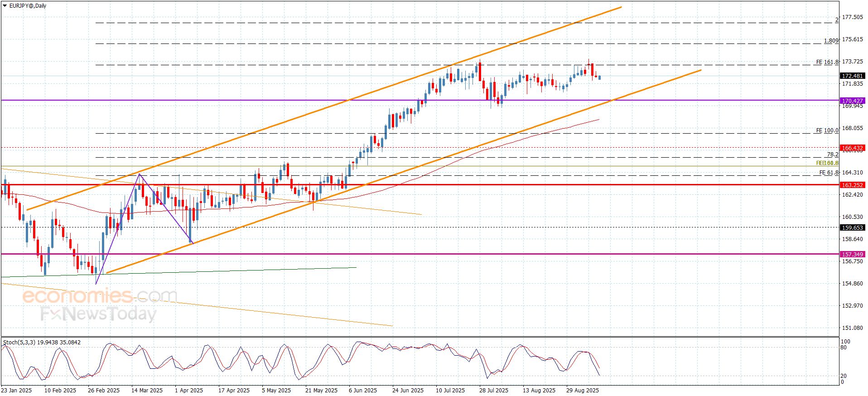Click the 152.970 price axis label
868x396 pixels.
click(x=852, y=306)
